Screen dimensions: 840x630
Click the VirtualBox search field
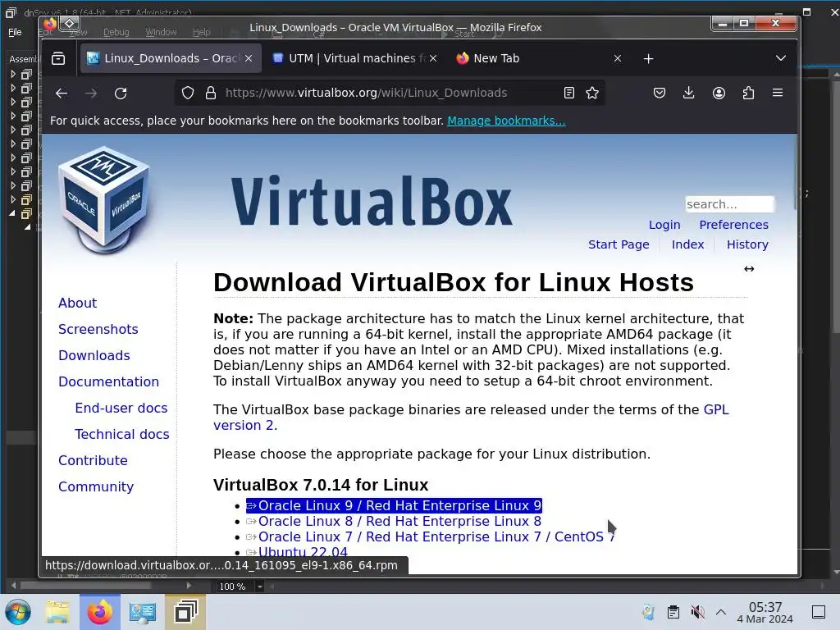(729, 204)
